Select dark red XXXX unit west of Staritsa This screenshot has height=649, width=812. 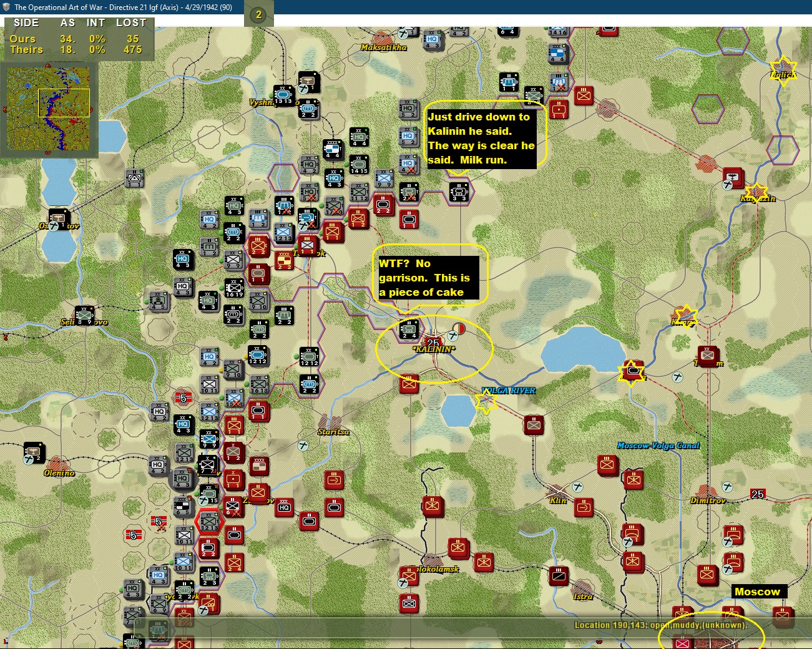(x=259, y=465)
